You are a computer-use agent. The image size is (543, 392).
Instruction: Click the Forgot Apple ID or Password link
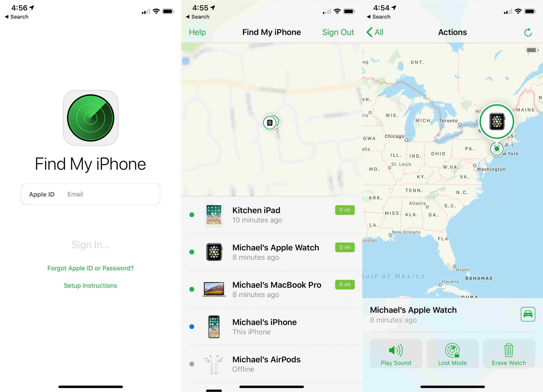pos(90,267)
